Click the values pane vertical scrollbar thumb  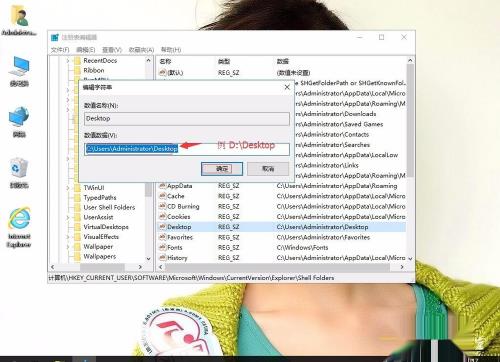pyautogui.click(x=410, y=121)
